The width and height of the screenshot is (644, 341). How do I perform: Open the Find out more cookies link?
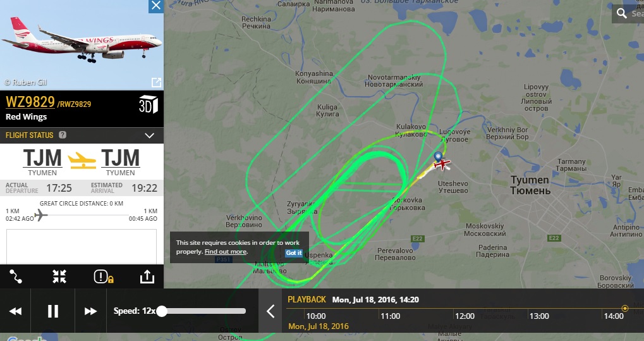tap(226, 252)
